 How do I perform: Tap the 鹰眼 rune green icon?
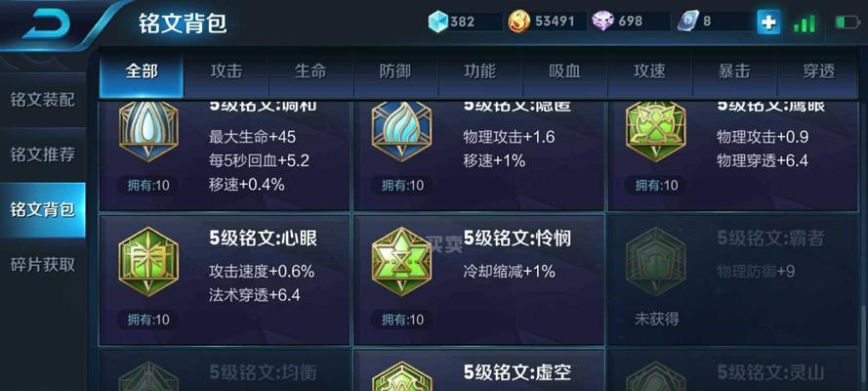pos(655,131)
